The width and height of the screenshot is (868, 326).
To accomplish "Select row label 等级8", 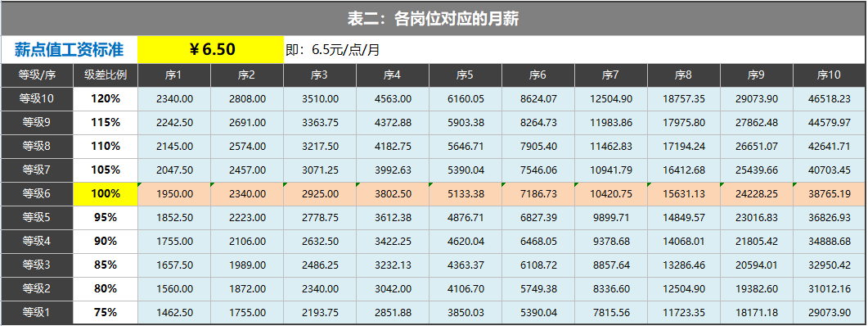I will click(x=37, y=147).
